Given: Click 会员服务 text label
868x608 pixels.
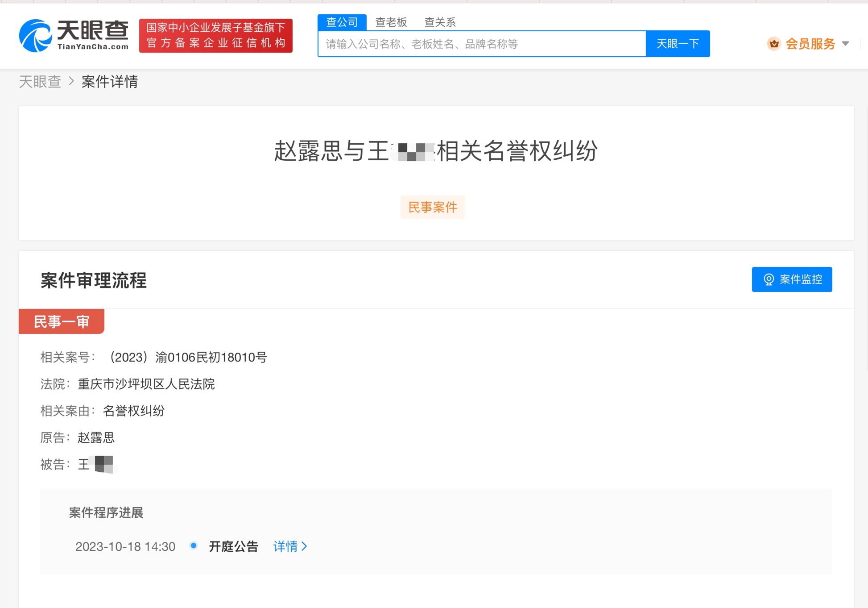Looking at the screenshot, I should 810,44.
